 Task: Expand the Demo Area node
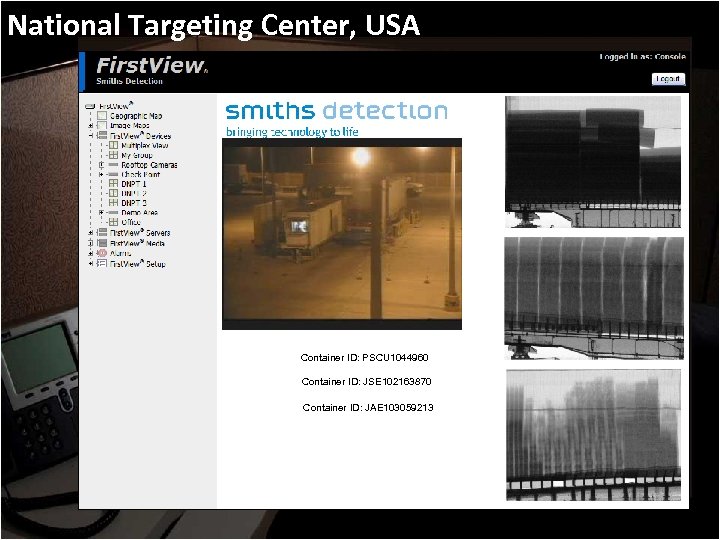click(x=101, y=213)
